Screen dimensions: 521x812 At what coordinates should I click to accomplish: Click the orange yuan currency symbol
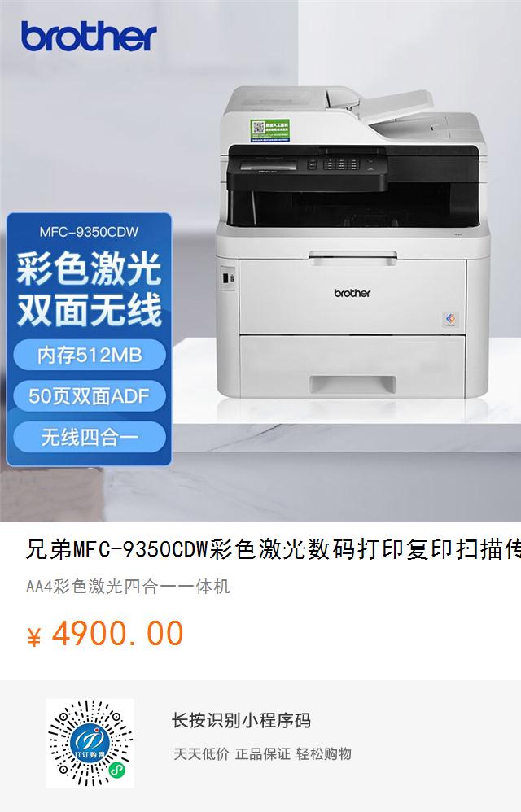[x=34, y=637]
